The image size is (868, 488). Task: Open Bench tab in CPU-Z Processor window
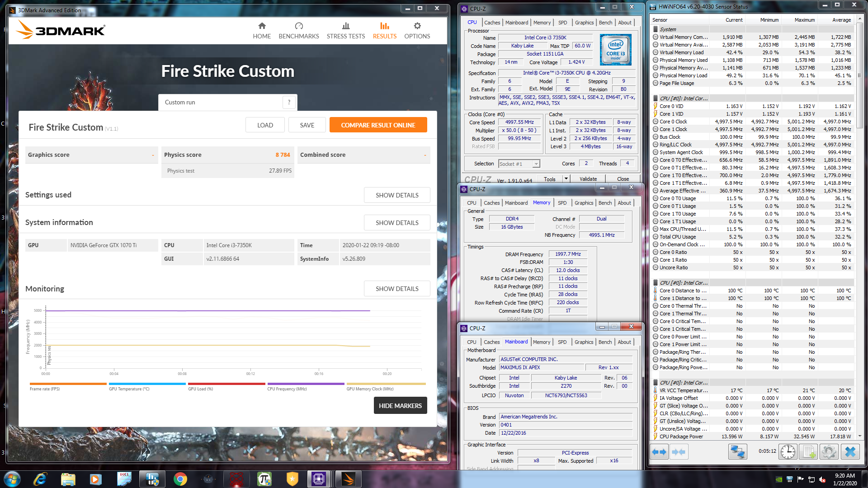[x=605, y=23]
